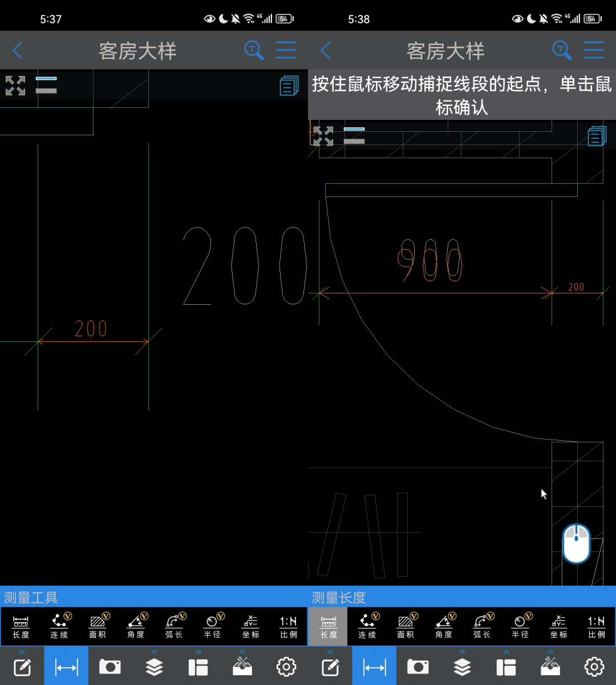The image size is (616, 685).
Task: Tap camera snapshot icon in 5:37 screen
Action: (x=110, y=666)
